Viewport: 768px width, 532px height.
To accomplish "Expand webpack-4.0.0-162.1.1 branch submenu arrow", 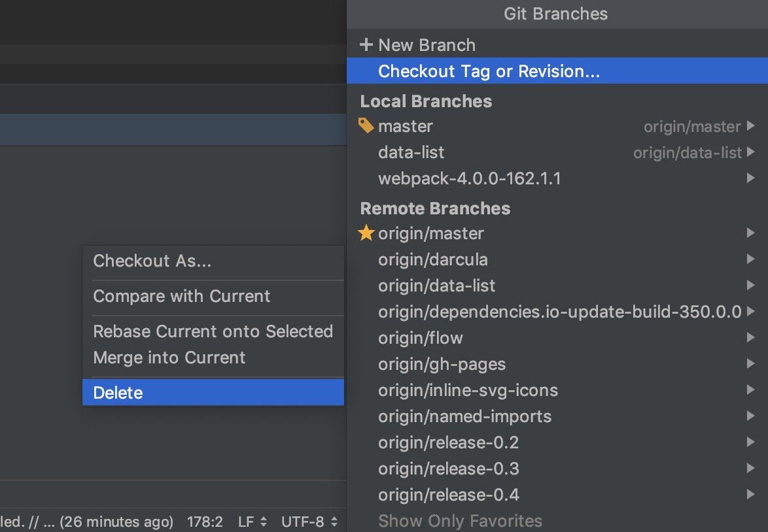I will pos(750,178).
